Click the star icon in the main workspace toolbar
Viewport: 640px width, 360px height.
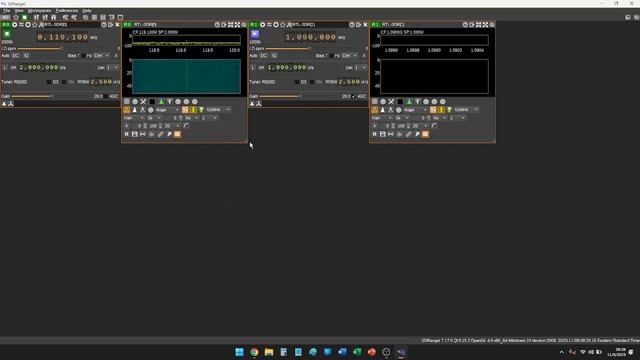coord(16,18)
